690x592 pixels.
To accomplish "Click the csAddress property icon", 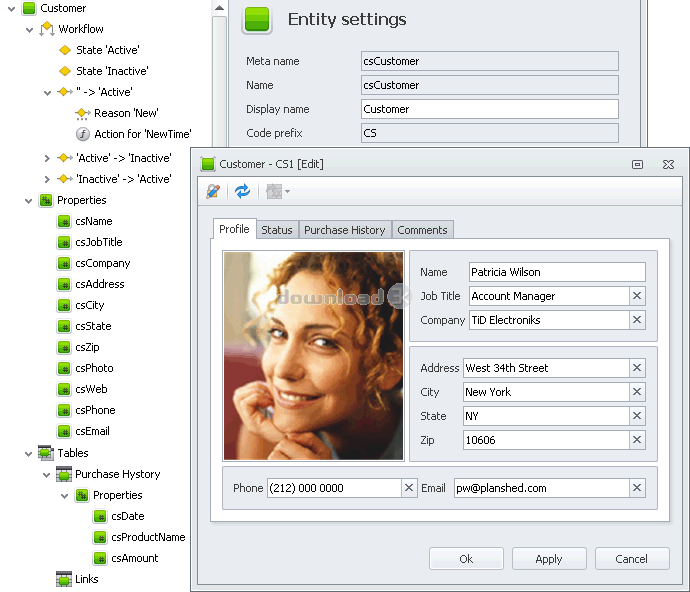I will (x=64, y=284).
